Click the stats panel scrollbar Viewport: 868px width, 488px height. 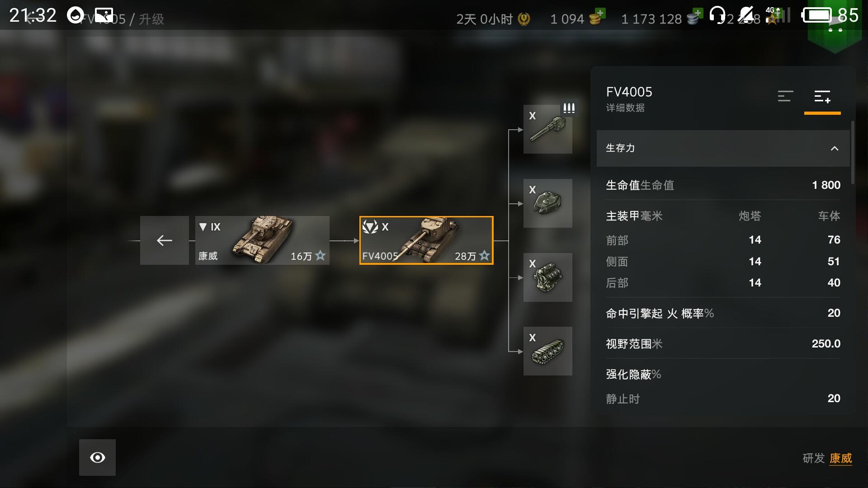click(x=853, y=153)
